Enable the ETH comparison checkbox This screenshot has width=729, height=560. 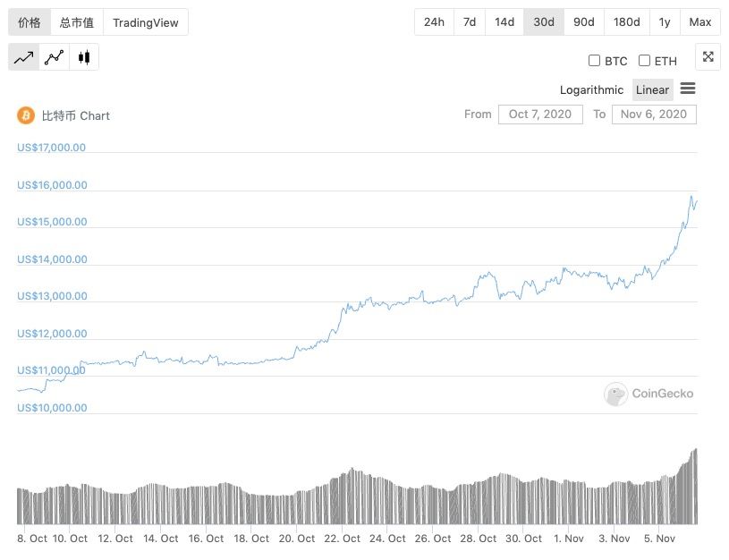[x=644, y=61]
